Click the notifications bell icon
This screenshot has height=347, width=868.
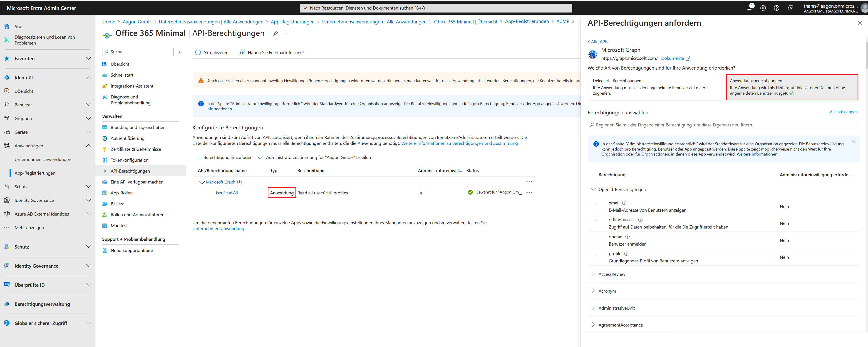[x=749, y=8]
